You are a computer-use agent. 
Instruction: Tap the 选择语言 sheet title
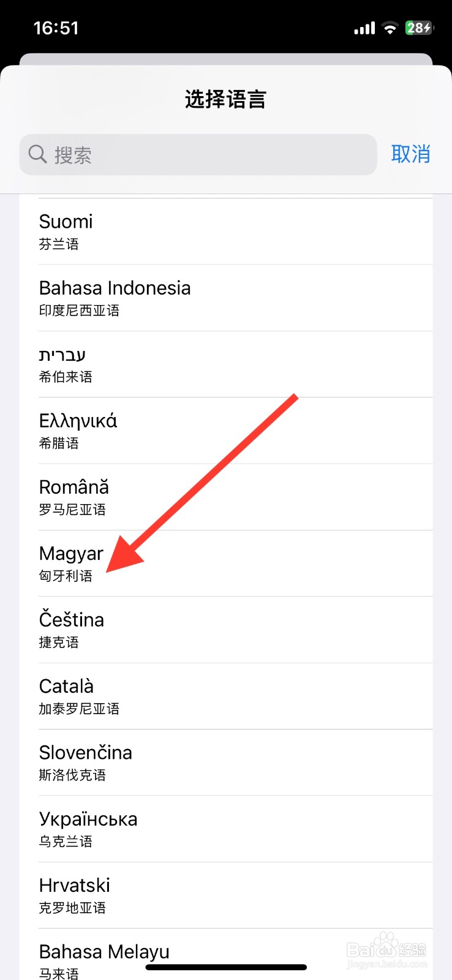click(x=225, y=99)
